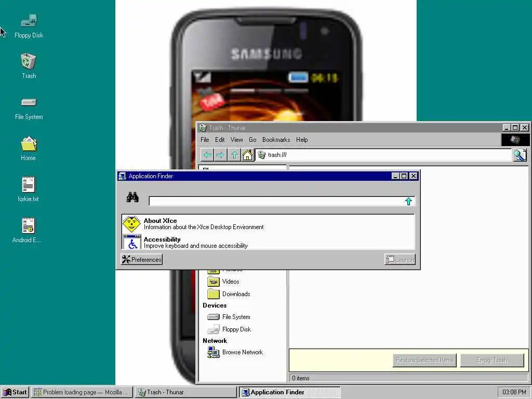
Task: Maximize the Application Finder window
Action: [x=404, y=176]
